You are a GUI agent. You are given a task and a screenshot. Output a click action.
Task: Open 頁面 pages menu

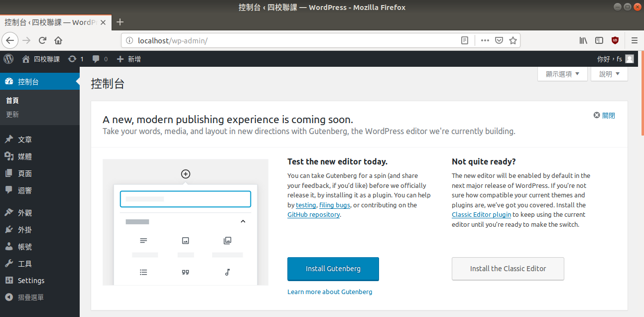pos(40,173)
